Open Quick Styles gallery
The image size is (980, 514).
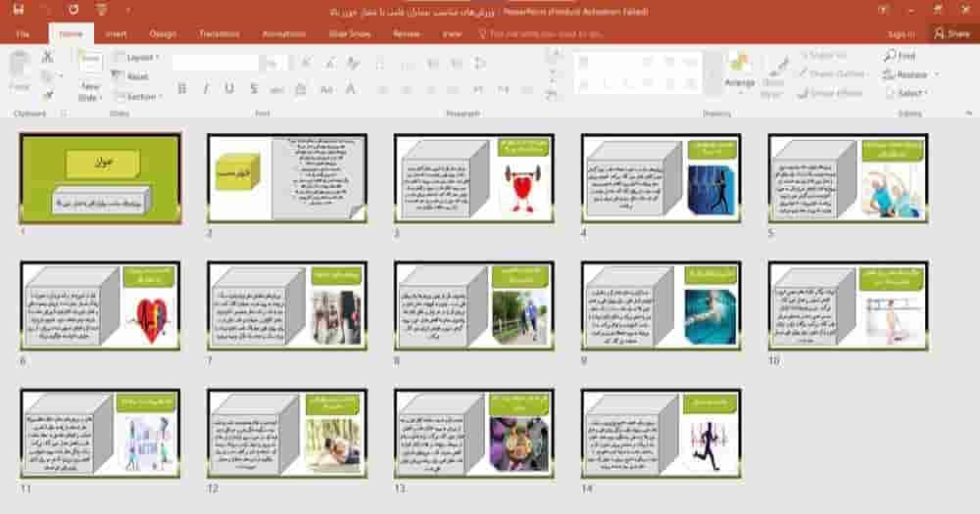point(772,76)
